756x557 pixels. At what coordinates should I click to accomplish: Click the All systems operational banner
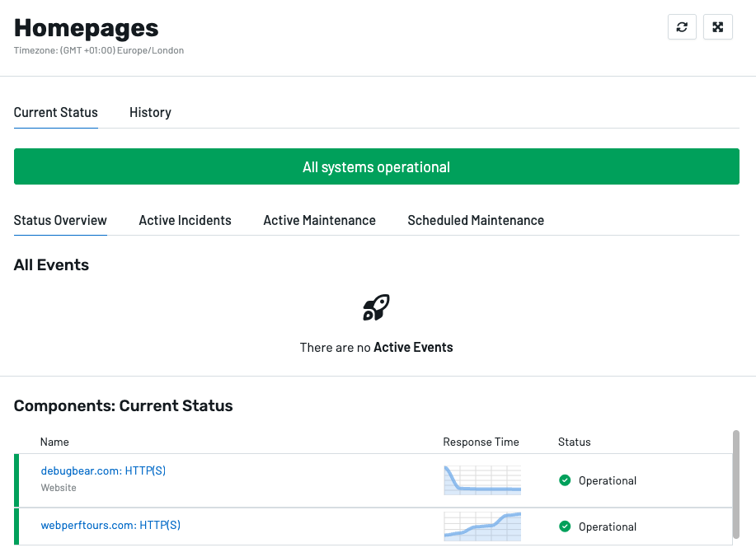377,166
